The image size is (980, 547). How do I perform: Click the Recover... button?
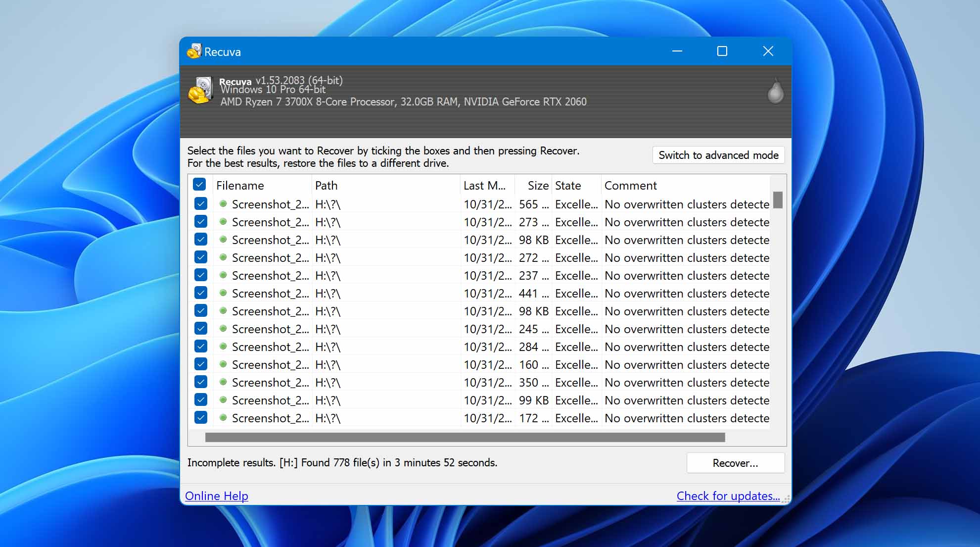click(735, 463)
